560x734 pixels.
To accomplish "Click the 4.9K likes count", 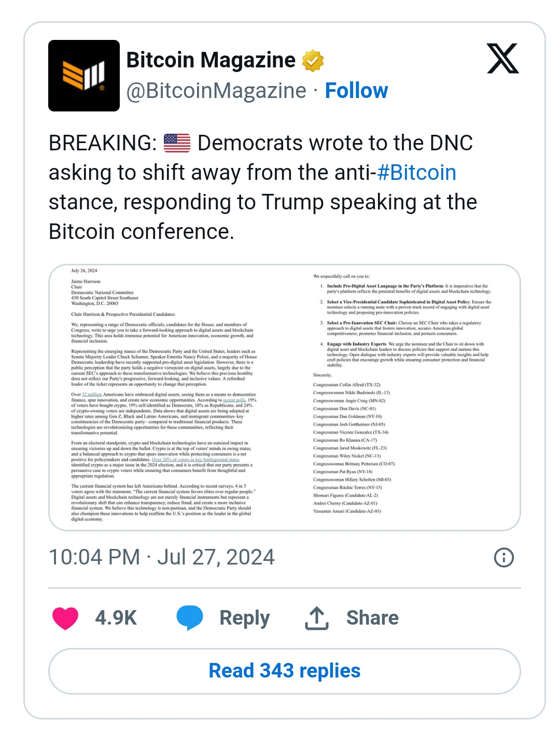I will coord(116,618).
